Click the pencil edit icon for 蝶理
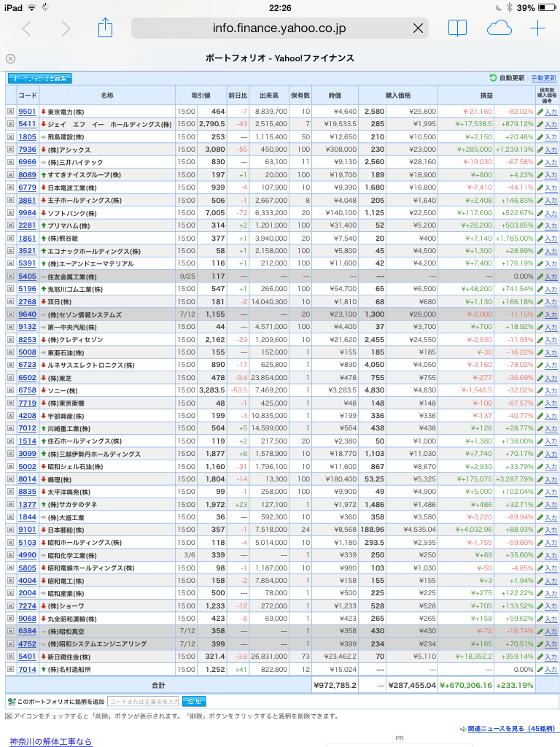The image size is (560, 747). coord(540,479)
